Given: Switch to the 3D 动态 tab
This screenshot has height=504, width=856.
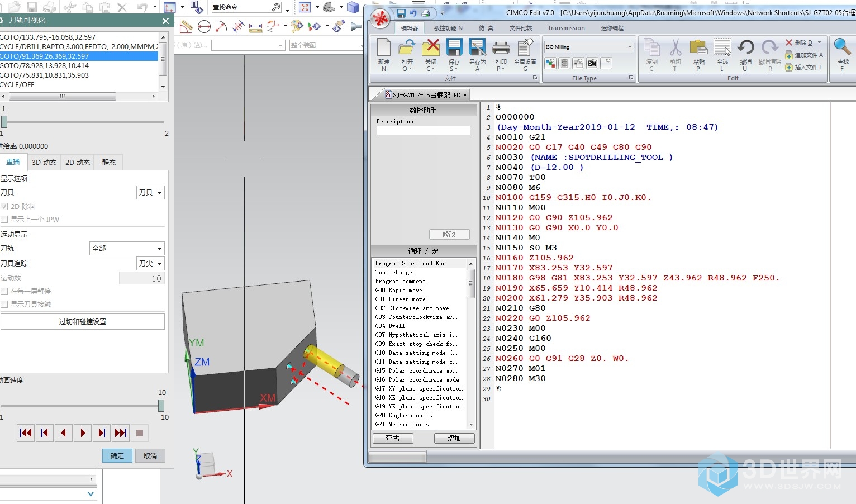Looking at the screenshot, I should [x=44, y=163].
